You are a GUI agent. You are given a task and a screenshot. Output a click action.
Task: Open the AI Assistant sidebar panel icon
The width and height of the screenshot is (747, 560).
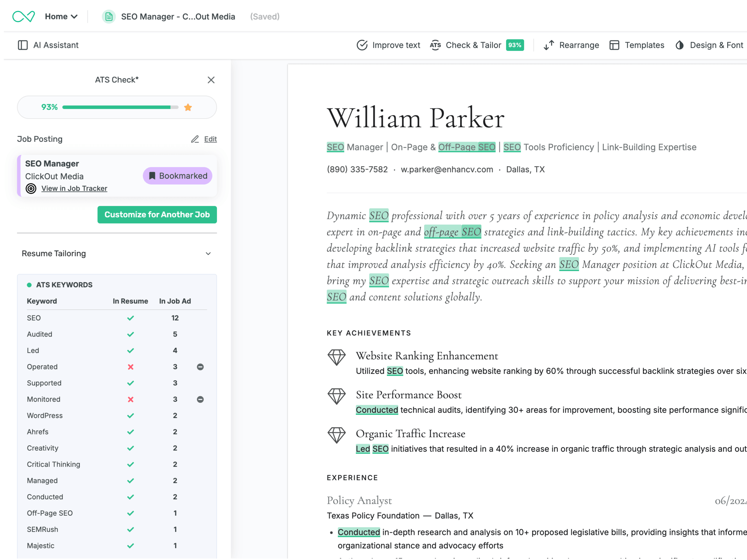[x=23, y=45]
